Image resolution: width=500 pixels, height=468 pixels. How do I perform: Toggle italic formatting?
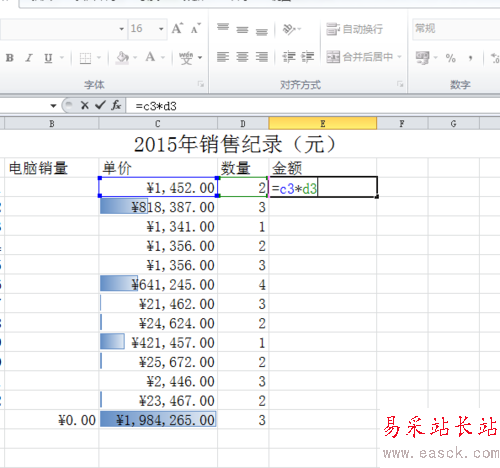pos(29,58)
